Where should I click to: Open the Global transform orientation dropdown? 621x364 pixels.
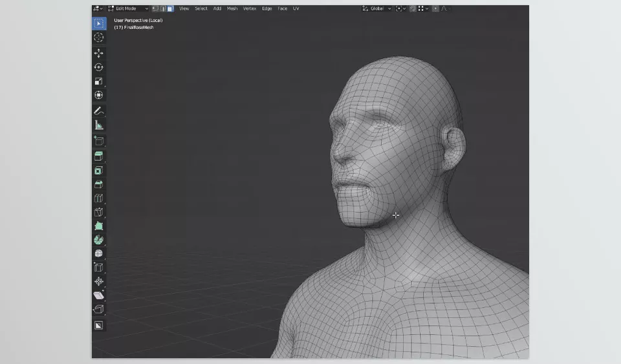coord(376,8)
